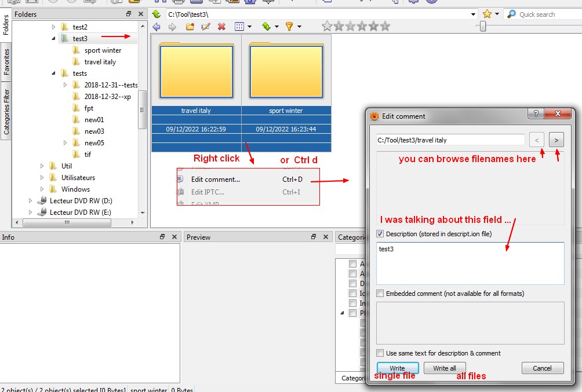Open the Categories Filter side tab
This screenshot has height=392, width=582.
click(6, 112)
